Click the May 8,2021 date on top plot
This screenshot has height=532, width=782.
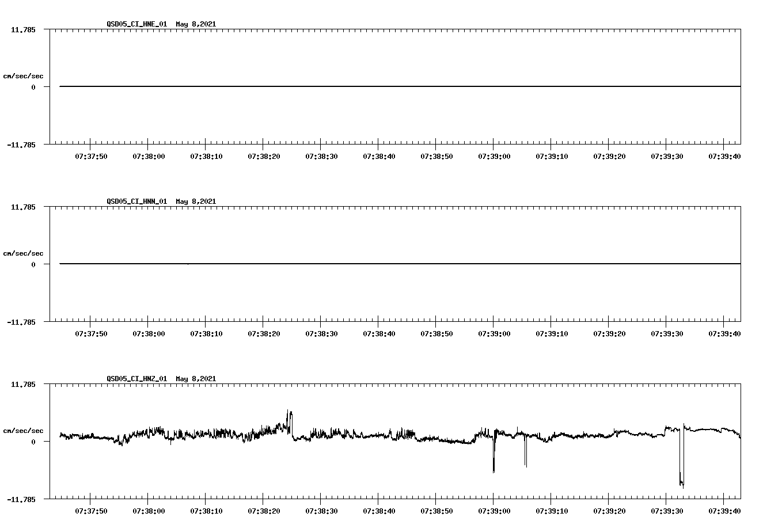[x=196, y=24]
